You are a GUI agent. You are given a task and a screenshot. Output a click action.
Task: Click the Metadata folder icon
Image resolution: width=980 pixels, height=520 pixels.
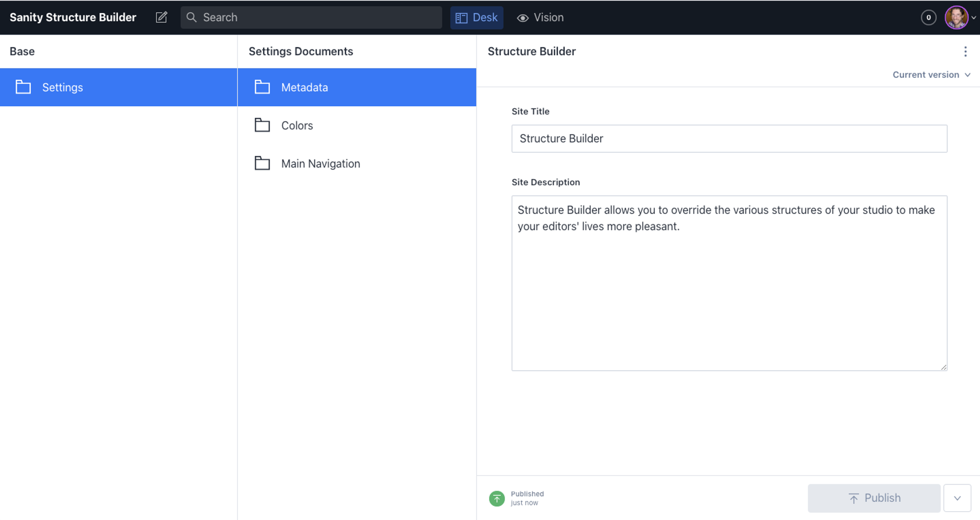pyautogui.click(x=262, y=87)
